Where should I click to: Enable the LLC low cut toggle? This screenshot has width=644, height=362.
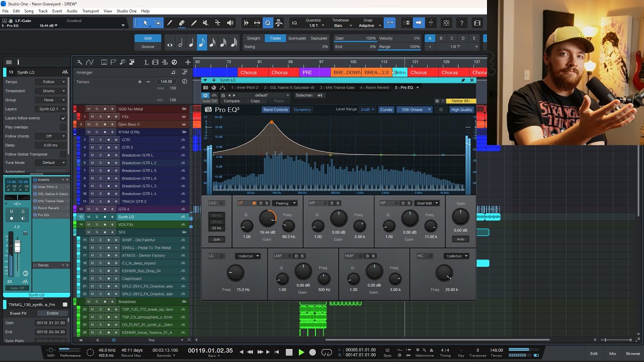tap(221, 203)
